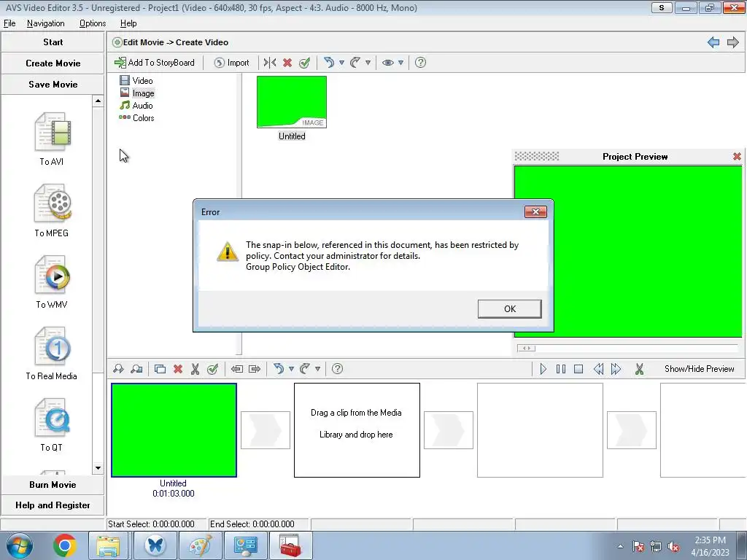Screen dimensions: 747x560
Task: Switch to the Create Movie section
Action: (53, 63)
